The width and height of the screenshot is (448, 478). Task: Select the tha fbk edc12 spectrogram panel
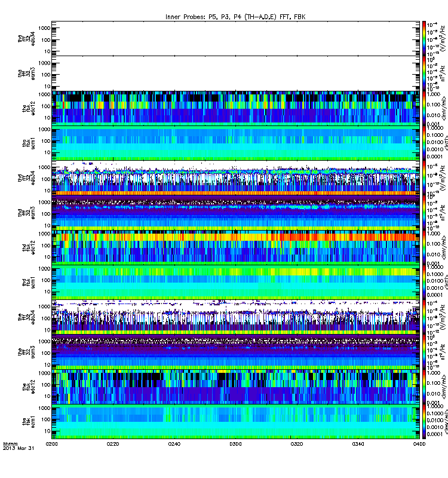click(x=235, y=108)
